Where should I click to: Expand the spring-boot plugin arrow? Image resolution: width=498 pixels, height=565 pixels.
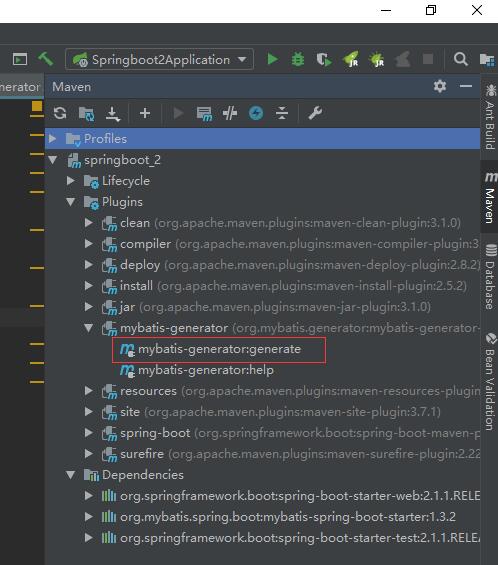coord(89,432)
